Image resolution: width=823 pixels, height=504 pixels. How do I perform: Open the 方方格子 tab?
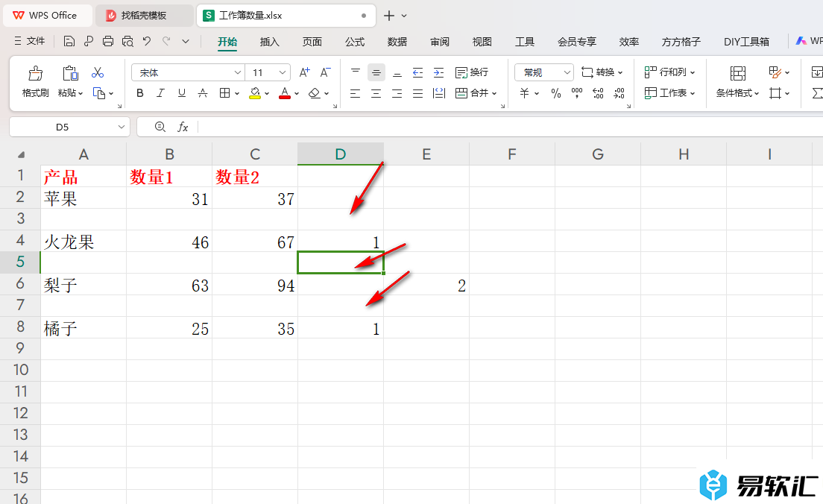(681, 42)
